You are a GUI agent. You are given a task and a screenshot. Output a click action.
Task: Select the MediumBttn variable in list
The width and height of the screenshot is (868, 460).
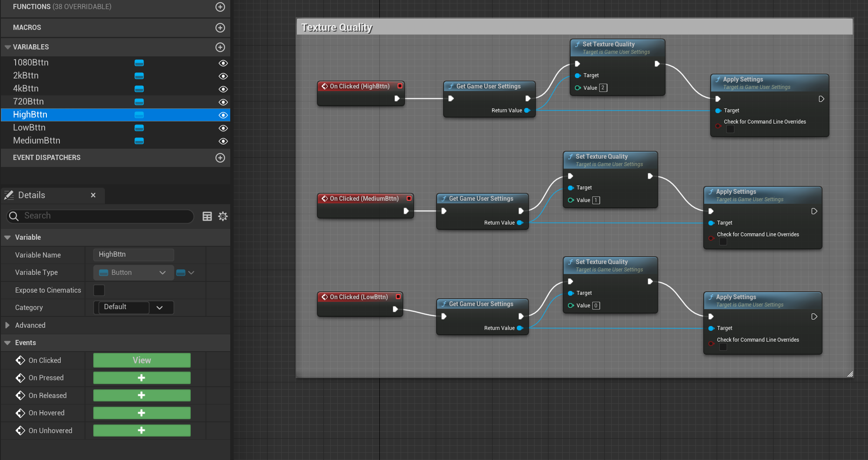(x=37, y=141)
